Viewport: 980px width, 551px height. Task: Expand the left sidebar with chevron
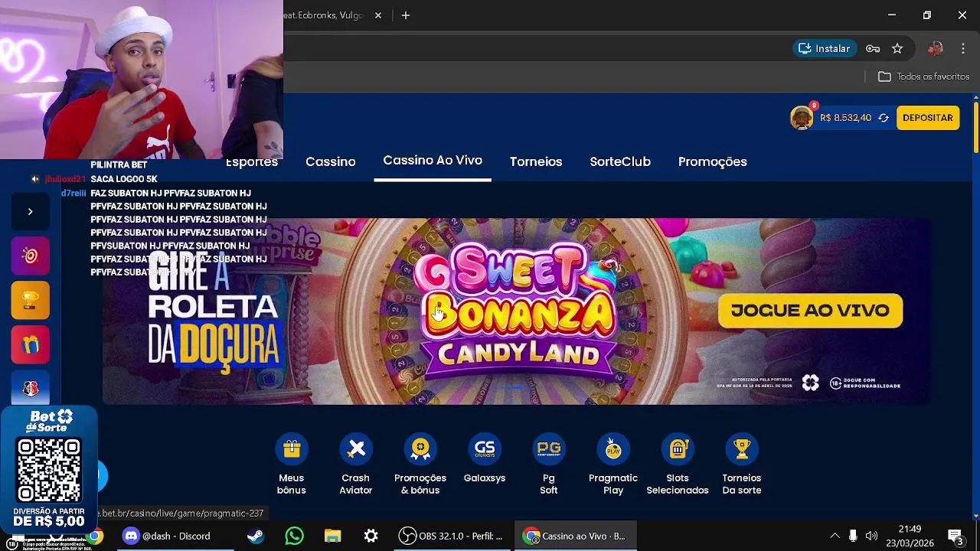point(31,211)
